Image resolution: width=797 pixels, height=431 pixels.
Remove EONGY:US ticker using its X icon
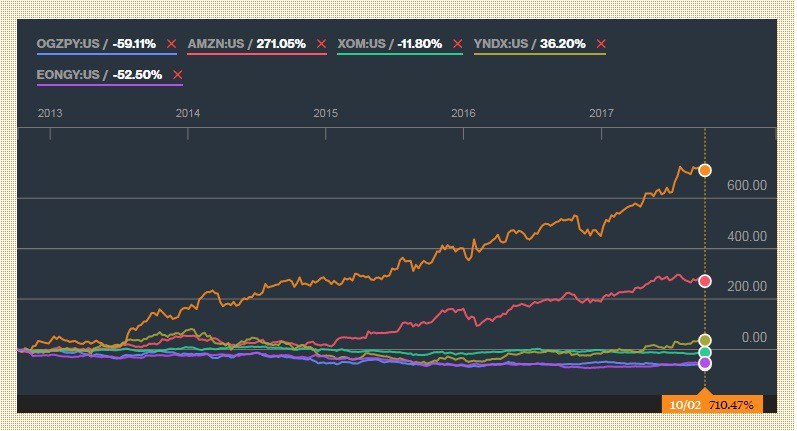(177, 75)
